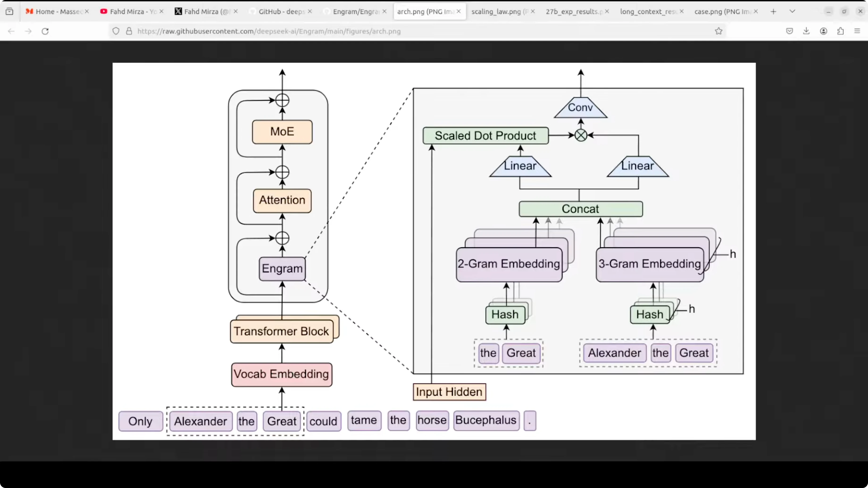868x488 pixels.
Task: Open the Firefox account icon
Action: pos(823,31)
